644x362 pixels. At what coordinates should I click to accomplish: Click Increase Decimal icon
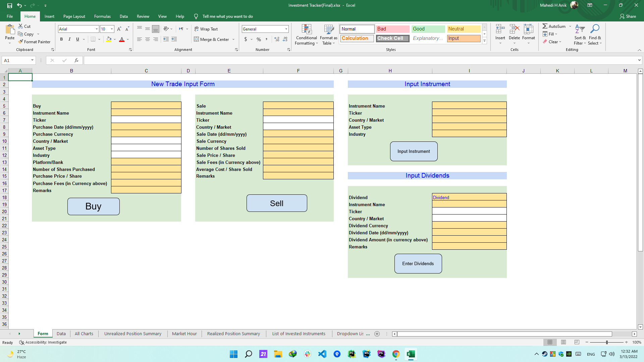(277, 39)
